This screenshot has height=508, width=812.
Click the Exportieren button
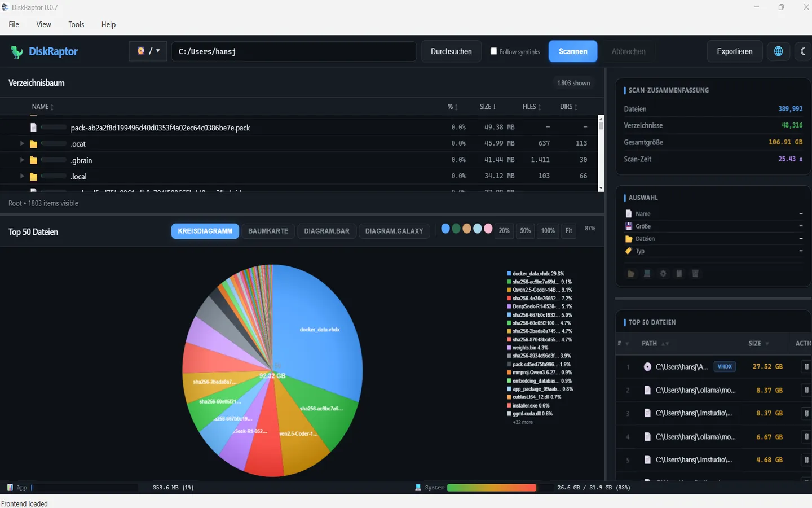click(x=734, y=51)
